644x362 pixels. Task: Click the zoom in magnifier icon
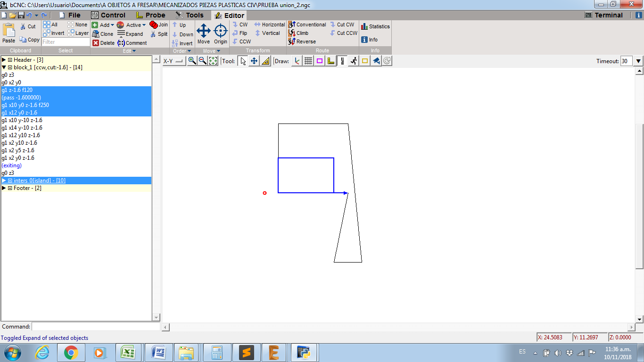192,61
